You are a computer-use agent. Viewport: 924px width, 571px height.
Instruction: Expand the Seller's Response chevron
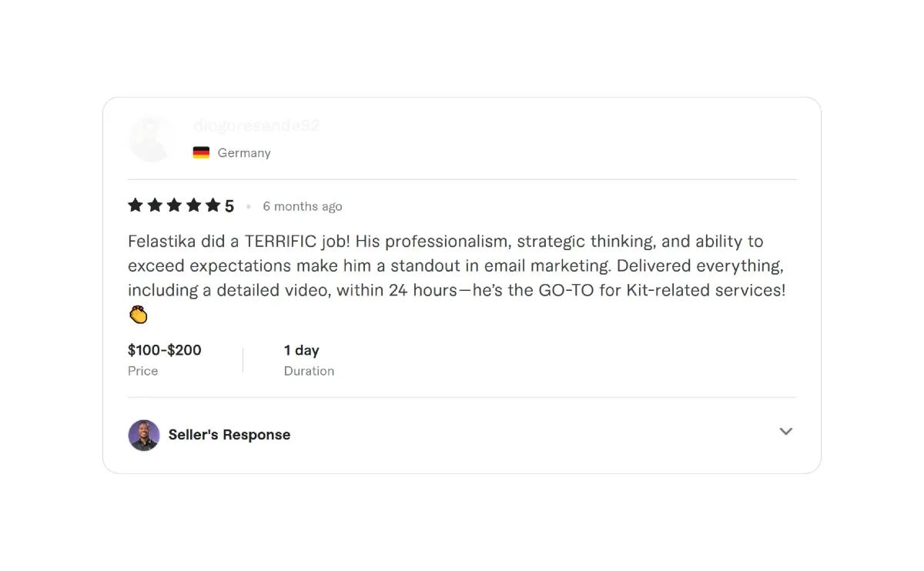coord(785,432)
